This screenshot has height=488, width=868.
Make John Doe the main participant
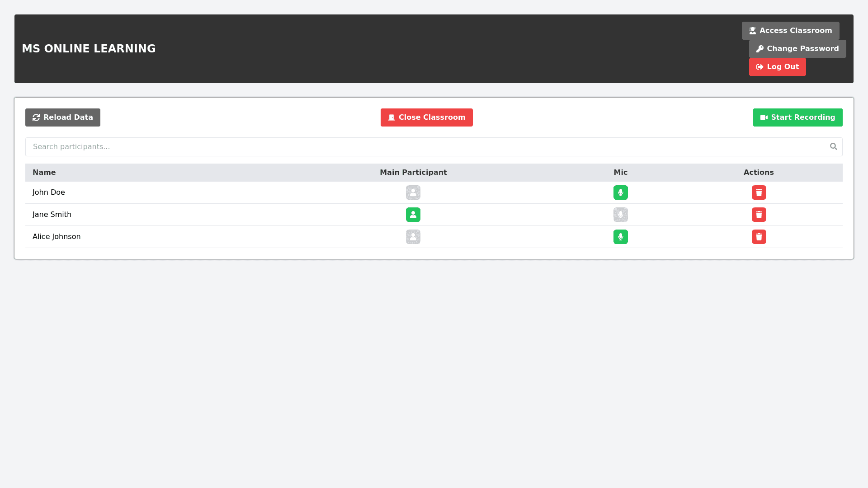click(413, 192)
